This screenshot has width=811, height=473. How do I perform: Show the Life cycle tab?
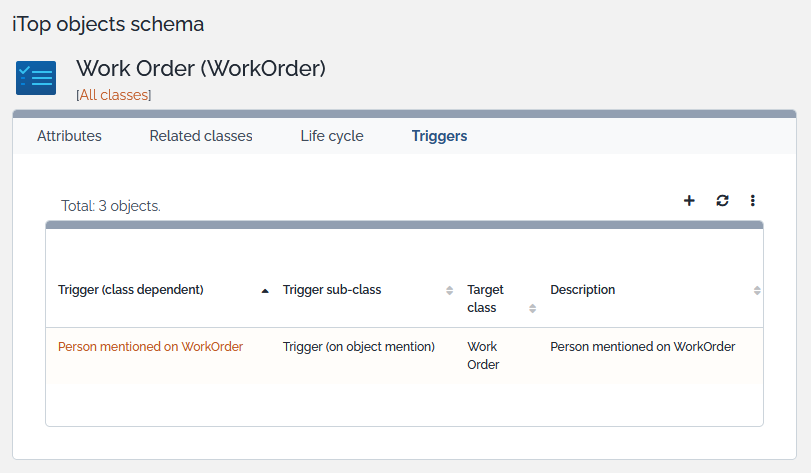[x=332, y=136]
